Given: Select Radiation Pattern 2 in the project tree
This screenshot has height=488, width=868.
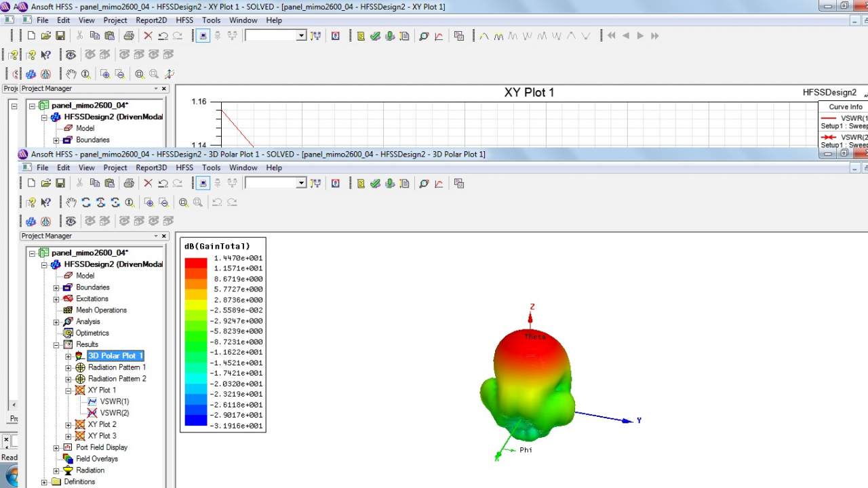Looking at the screenshot, I should pos(117,379).
